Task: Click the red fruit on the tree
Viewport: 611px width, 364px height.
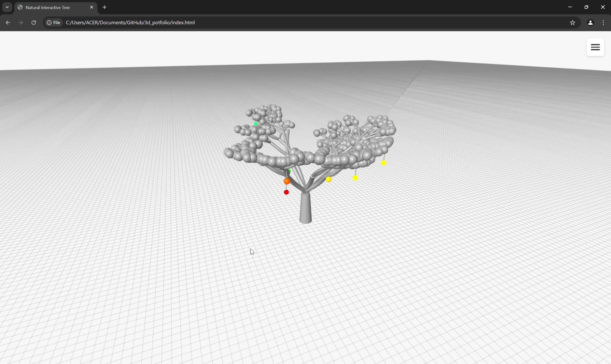Action: 286,192
